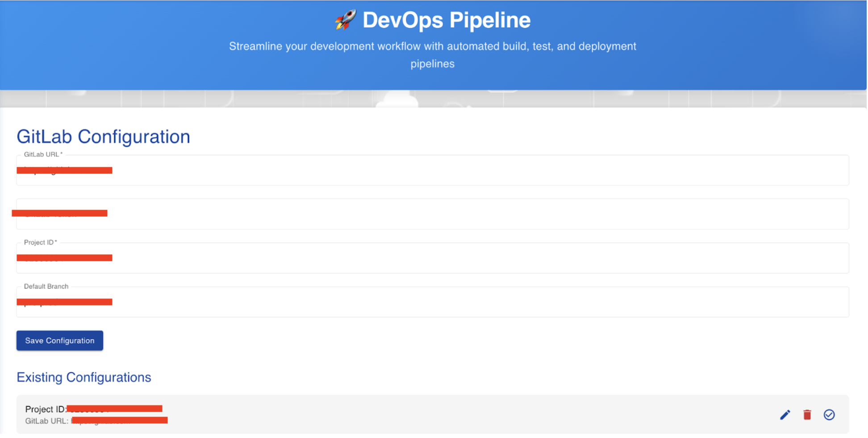
Task: Verify the configuration via the check circle icon
Action: [829, 415]
